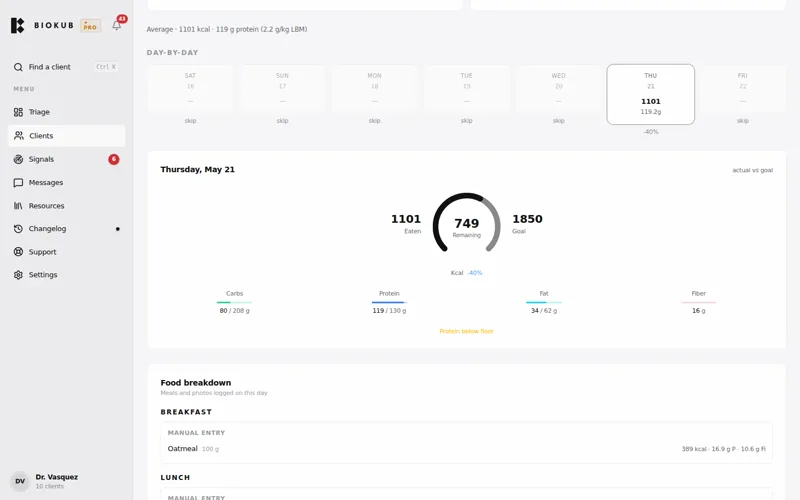Click the Average 1101 kcal summary text
This screenshot has height=500, width=800.
tap(227, 30)
